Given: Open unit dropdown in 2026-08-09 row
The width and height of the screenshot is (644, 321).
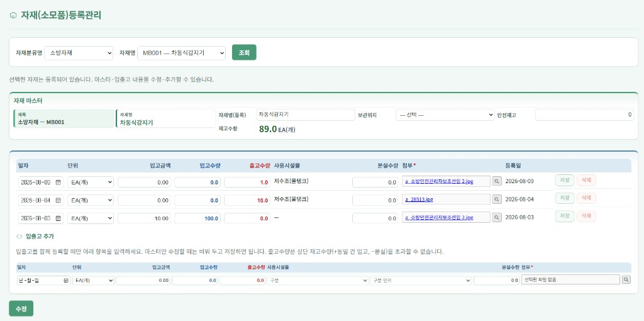Looking at the screenshot, I should point(91,182).
